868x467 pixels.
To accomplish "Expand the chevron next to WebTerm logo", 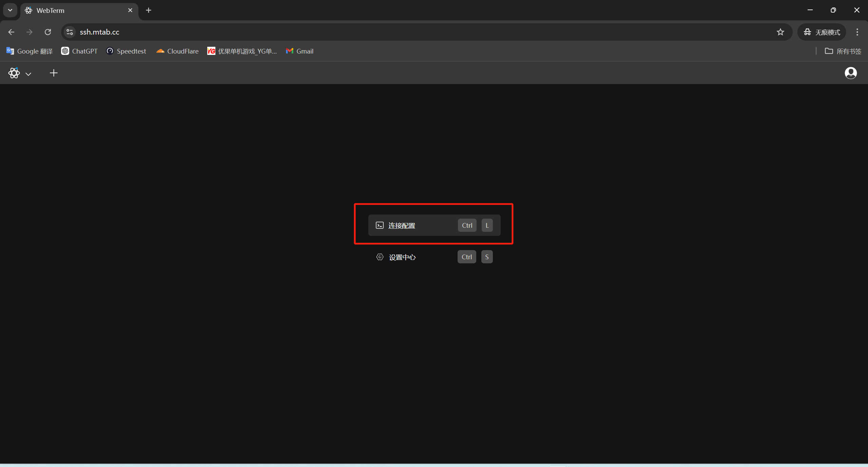I will tap(28, 74).
